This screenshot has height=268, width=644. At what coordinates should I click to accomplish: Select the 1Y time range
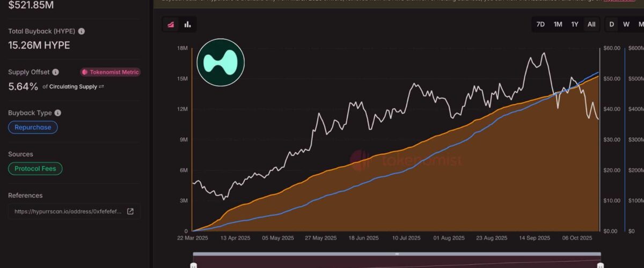575,24
